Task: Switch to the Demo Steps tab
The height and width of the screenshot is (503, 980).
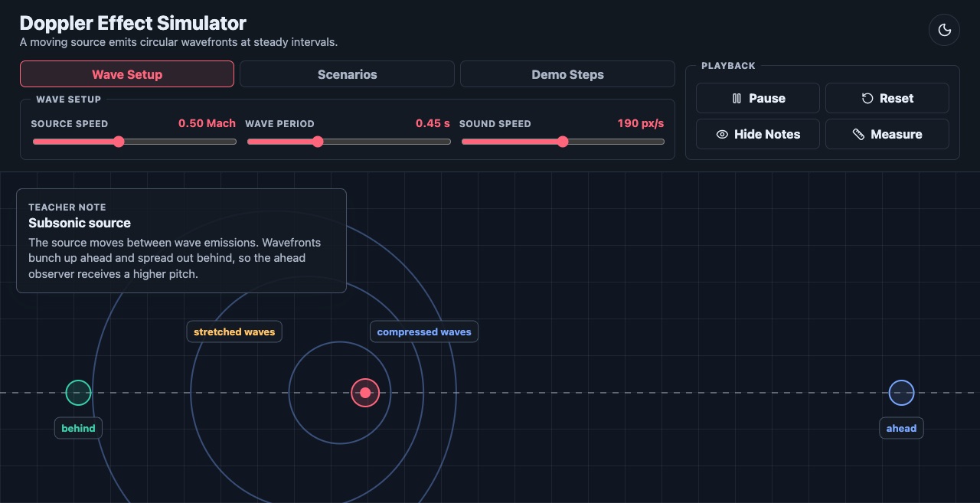Action: click(x=567, y=74)
